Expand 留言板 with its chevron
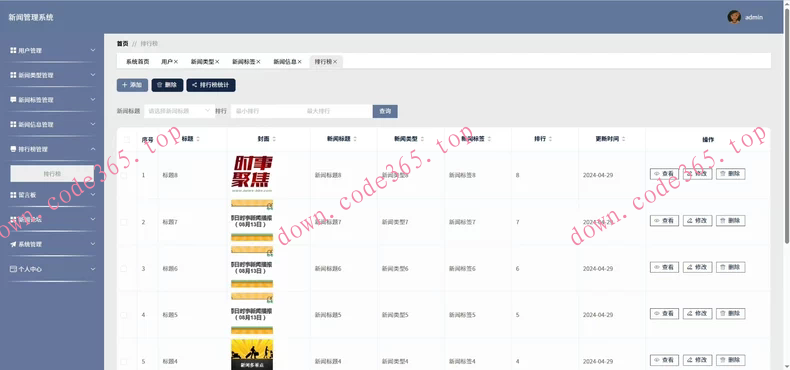This screenshot has height=370, width=790. click(93, 195)
